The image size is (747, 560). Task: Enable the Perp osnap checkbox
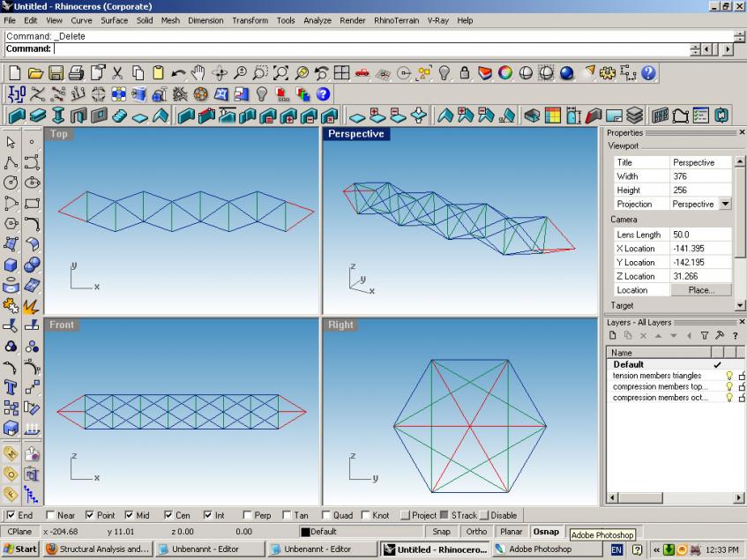click(247, 515)
